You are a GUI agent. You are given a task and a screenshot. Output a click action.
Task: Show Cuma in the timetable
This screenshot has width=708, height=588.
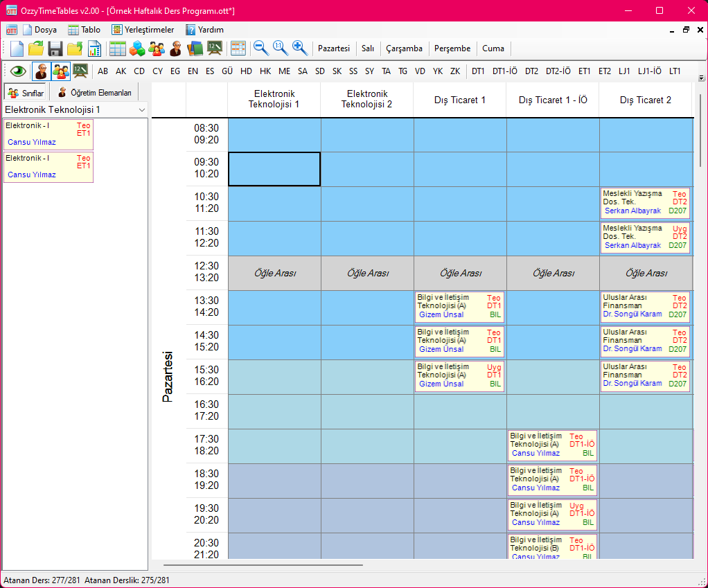coord(493,48)
